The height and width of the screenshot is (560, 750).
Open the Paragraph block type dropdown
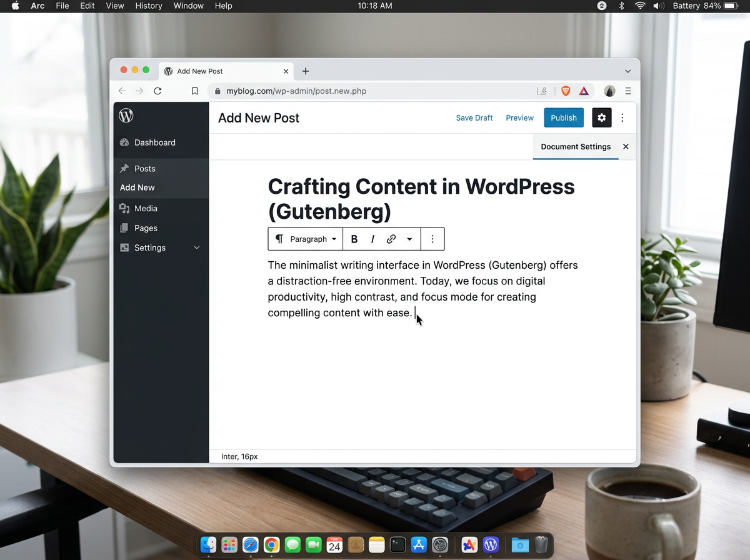coord(306,239)
